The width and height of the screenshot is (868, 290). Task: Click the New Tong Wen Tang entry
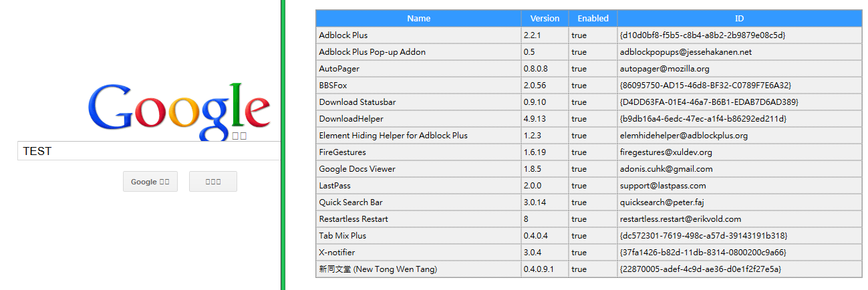click(378, 269)
